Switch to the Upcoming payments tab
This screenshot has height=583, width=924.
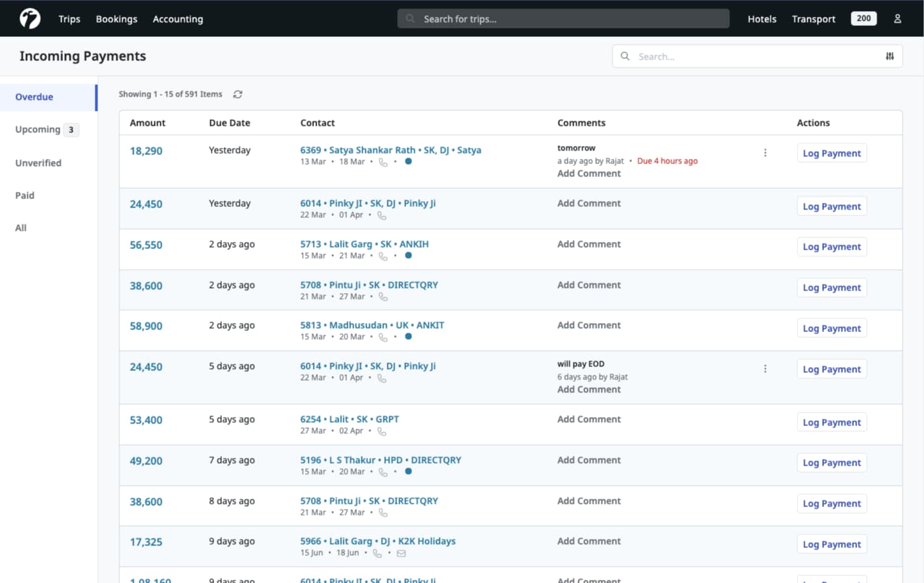(x=38, y=129)
